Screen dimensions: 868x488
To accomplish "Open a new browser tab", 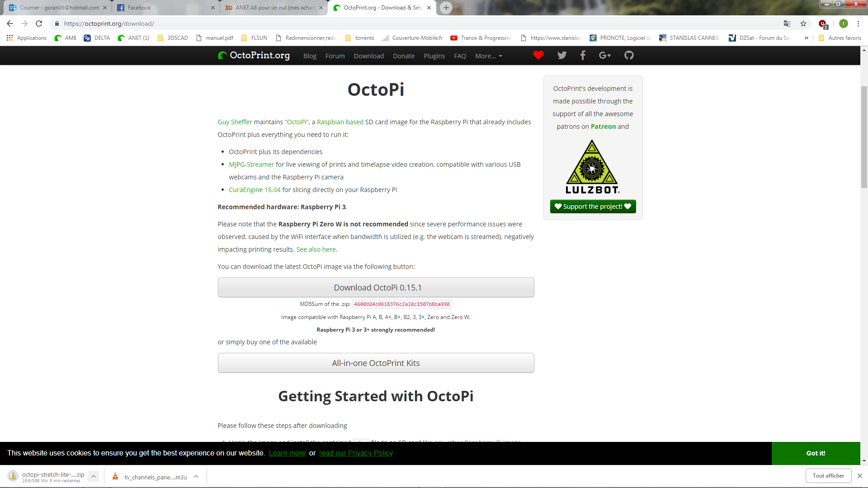I will pyautogui.click(x=446, y=8).
